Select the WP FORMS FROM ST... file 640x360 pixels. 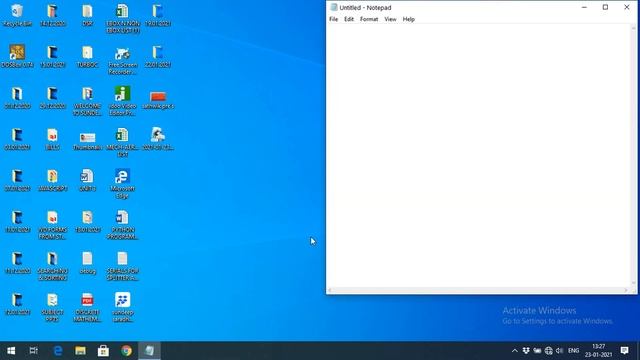(x=53, y=225)
